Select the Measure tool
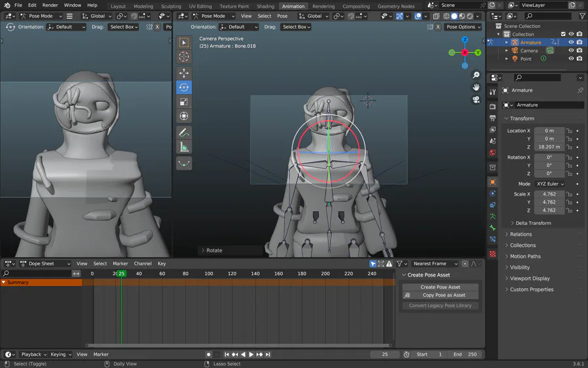The height and width of the screenshot is (368, 588). (x=184, y=147)
